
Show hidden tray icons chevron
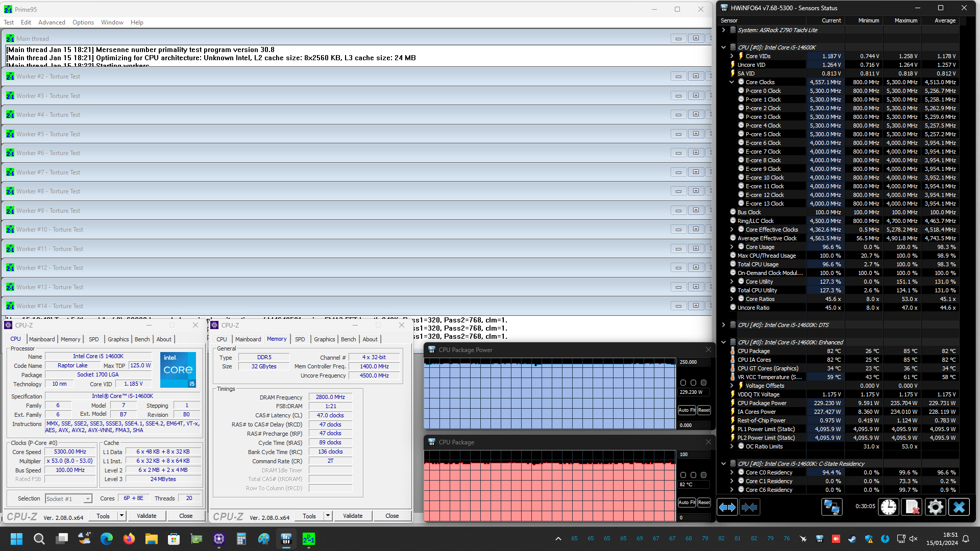(558, 539)
